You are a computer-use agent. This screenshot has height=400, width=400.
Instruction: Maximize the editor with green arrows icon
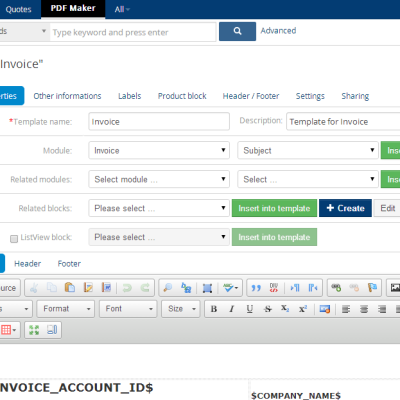[34, 330]
